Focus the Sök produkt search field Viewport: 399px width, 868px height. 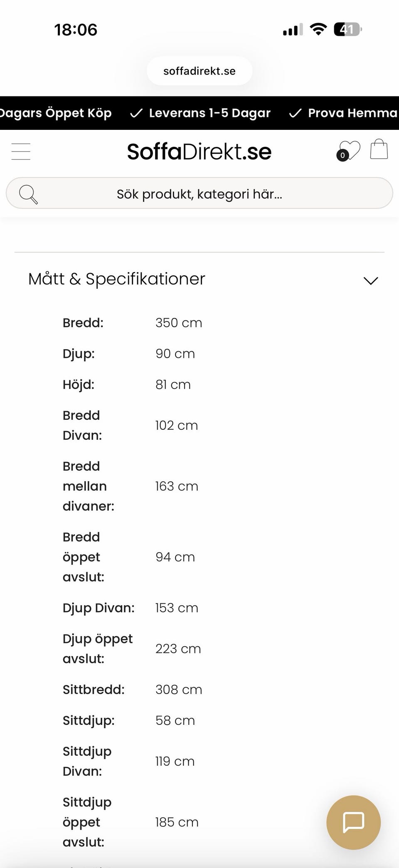click(x=199, y=194)
